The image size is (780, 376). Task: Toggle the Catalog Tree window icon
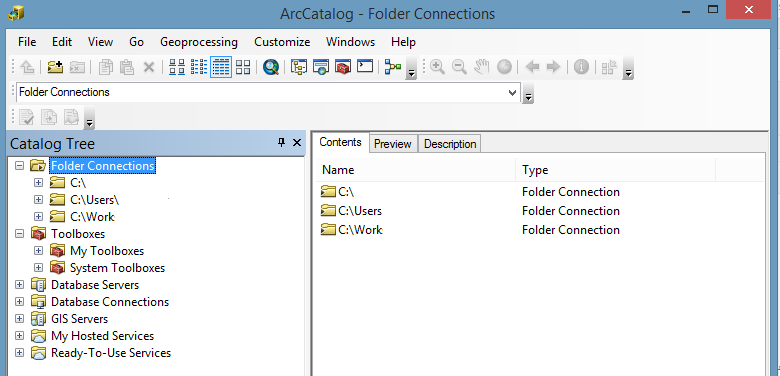tap(299, 67)
